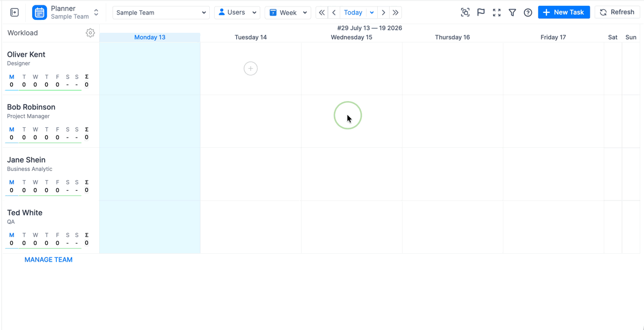Click Jane Shein's Thursday cell
Viewport: 644px width, 330px height.
pos(452,174)
